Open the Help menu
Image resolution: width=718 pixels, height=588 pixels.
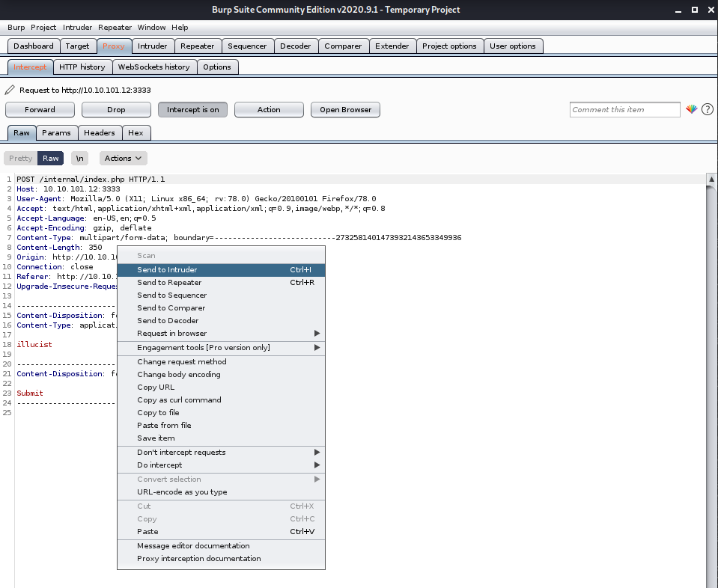[180, 28]
